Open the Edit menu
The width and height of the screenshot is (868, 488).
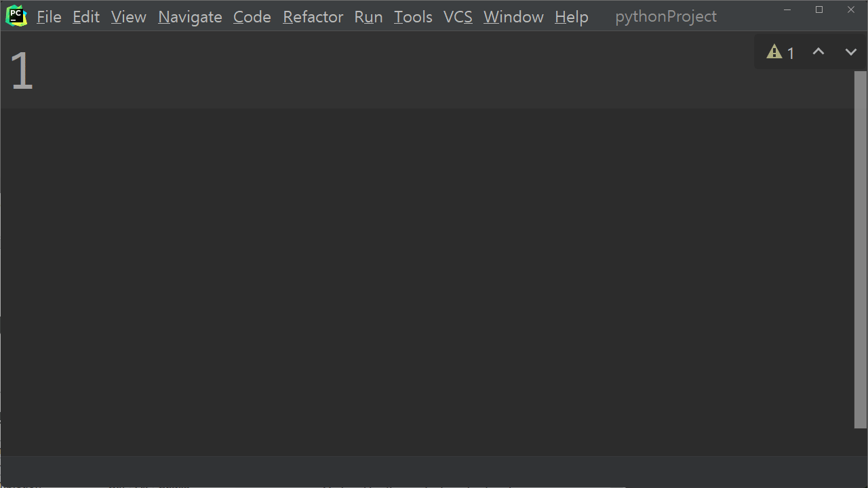86,17
